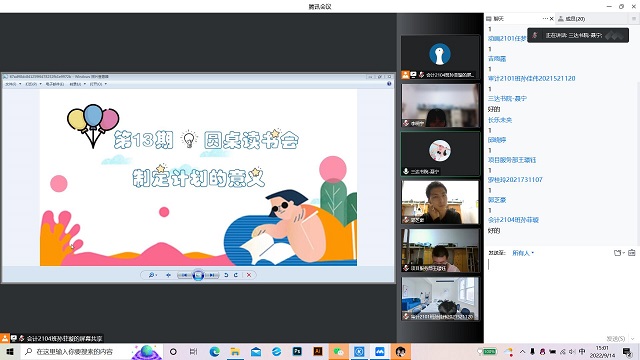Open the volume control in system tray
Viewport: 640px width, 360px height.
click(572, 351)
